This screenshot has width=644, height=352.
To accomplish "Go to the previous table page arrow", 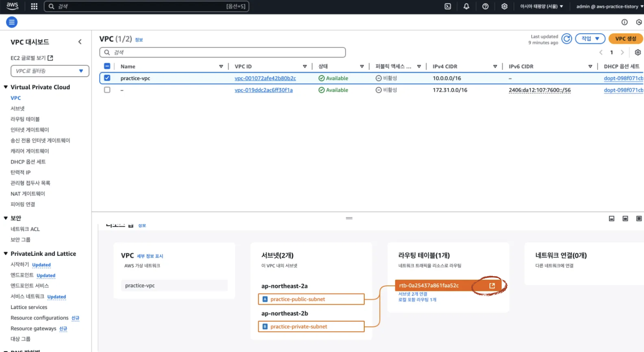I will pos(601,53).
